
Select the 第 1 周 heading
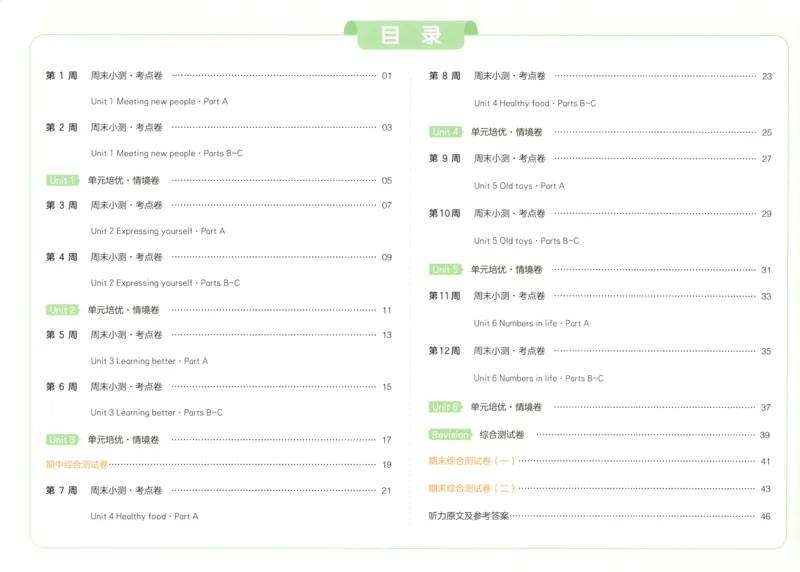click(x=62, y=76)
